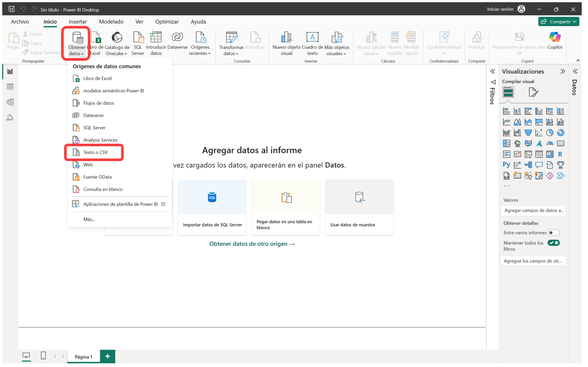Screen dimensions: 588x367
Task: Open the Format visual tab icon
Action: pos(533,92)
